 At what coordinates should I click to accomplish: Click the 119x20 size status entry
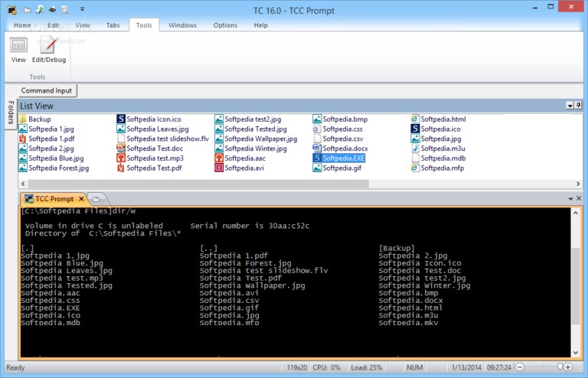[x=296, y=367]
